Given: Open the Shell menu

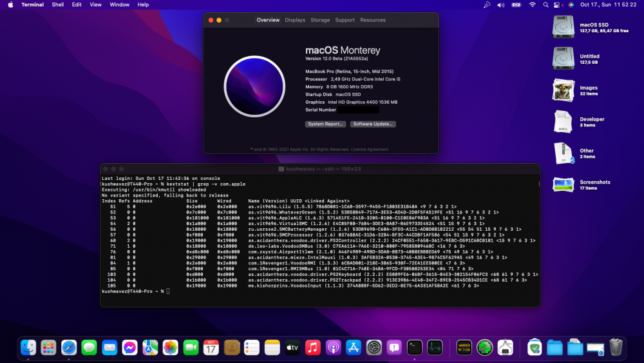Looking at the screenshot, I should point(57,5).
